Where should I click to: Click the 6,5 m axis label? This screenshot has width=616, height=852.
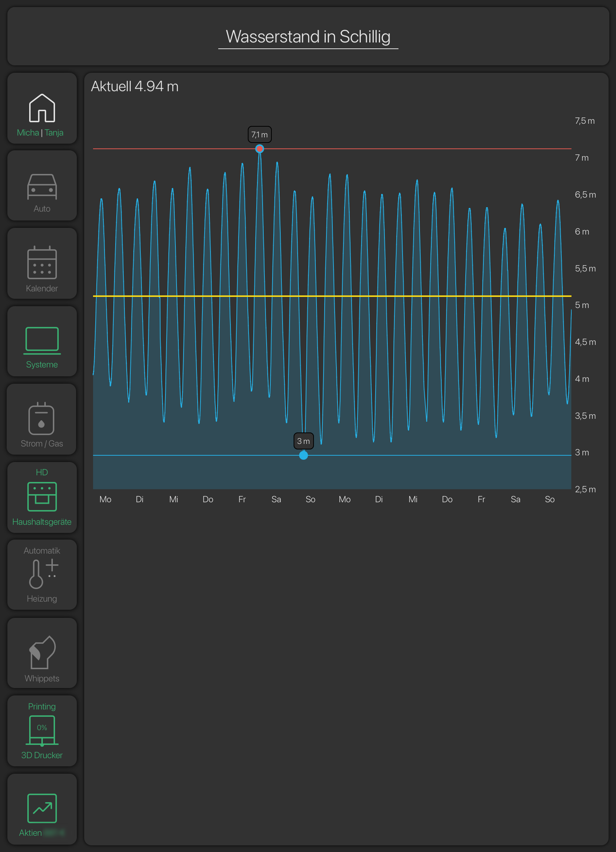[x=585, y=195]
